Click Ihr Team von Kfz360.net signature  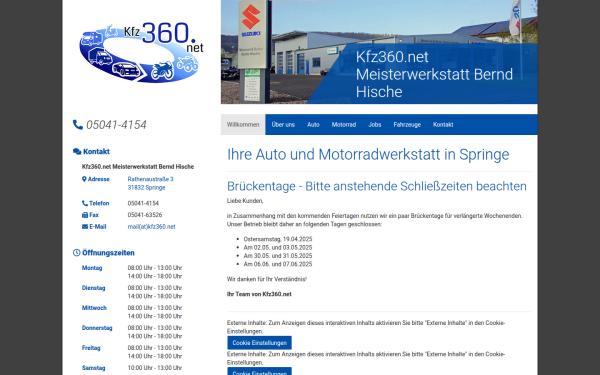click(259, 294)
